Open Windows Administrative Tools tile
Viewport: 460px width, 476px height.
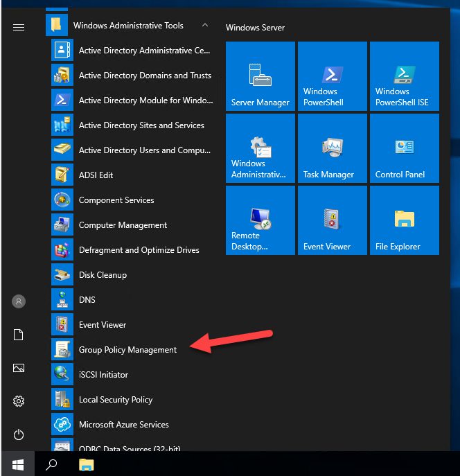coord(260,148)
